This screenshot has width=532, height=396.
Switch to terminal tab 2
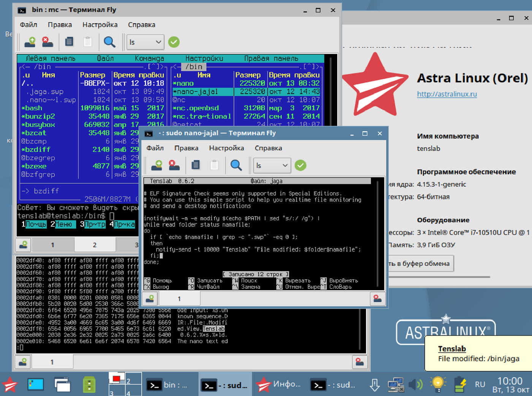(x=95, y=245)
